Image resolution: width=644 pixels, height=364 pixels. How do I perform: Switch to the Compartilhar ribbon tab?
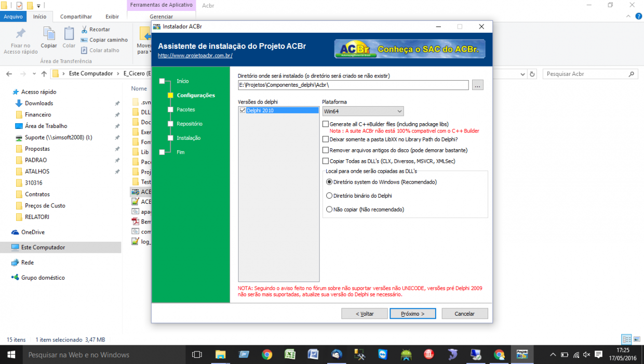(76, 17)
